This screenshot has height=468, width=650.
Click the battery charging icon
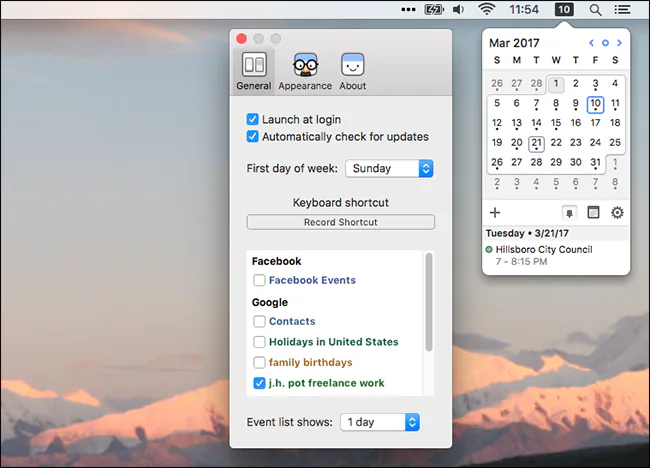coord(434,9)
